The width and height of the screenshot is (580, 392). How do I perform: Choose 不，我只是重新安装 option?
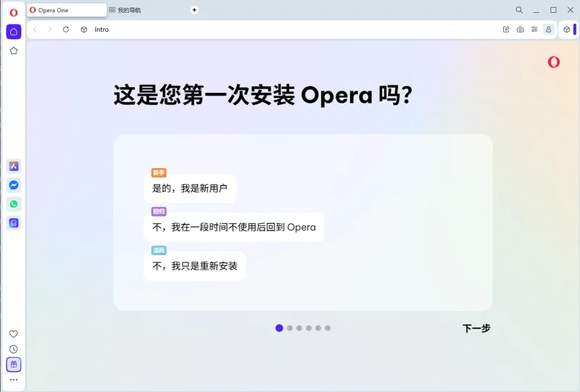pyautogui.click(x=195, y=266)
